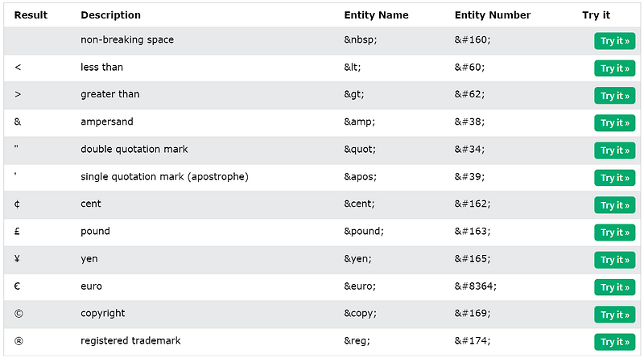This screenshot has width=644, height=358.
Task: Click Try it for less than entity
Action: pyautogui.click(x=614, y=68)
